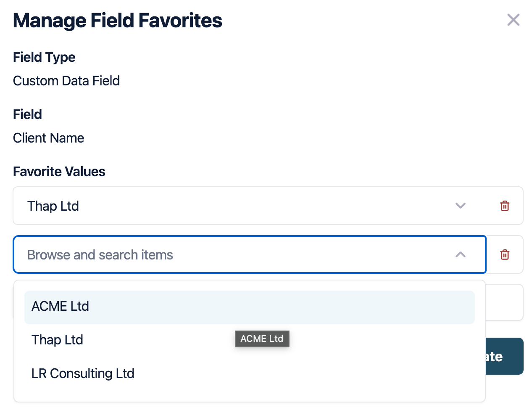Screen dimensions: 532x410
Task: Click the Client Name value text
Action: pyautogui.click(x=48, y=138)
